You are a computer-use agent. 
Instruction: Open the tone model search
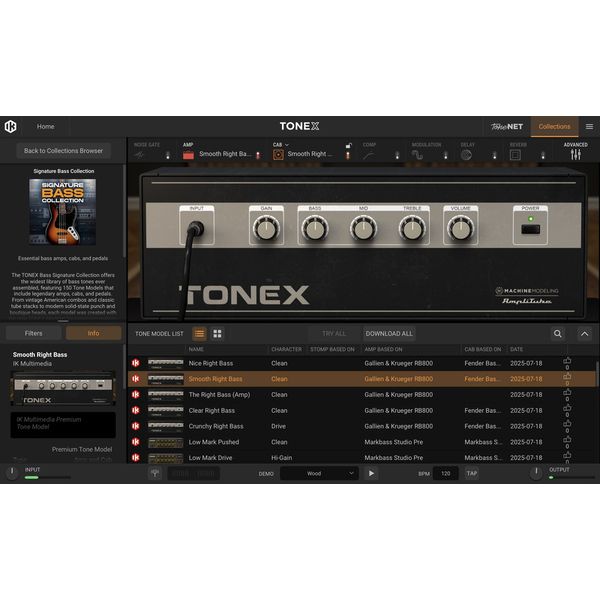558,334
